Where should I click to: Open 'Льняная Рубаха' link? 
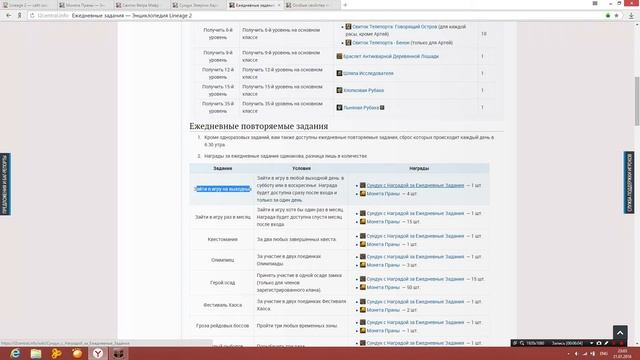click(x=361, y=108)
